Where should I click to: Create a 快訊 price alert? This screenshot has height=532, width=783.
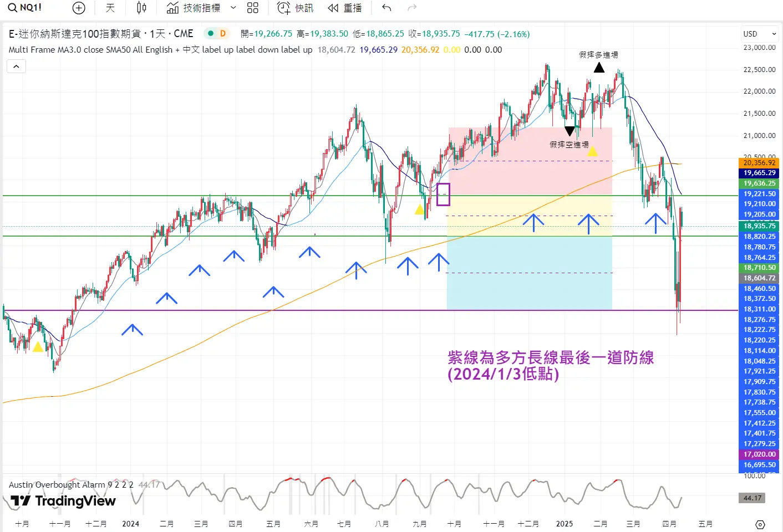point(296,8)
